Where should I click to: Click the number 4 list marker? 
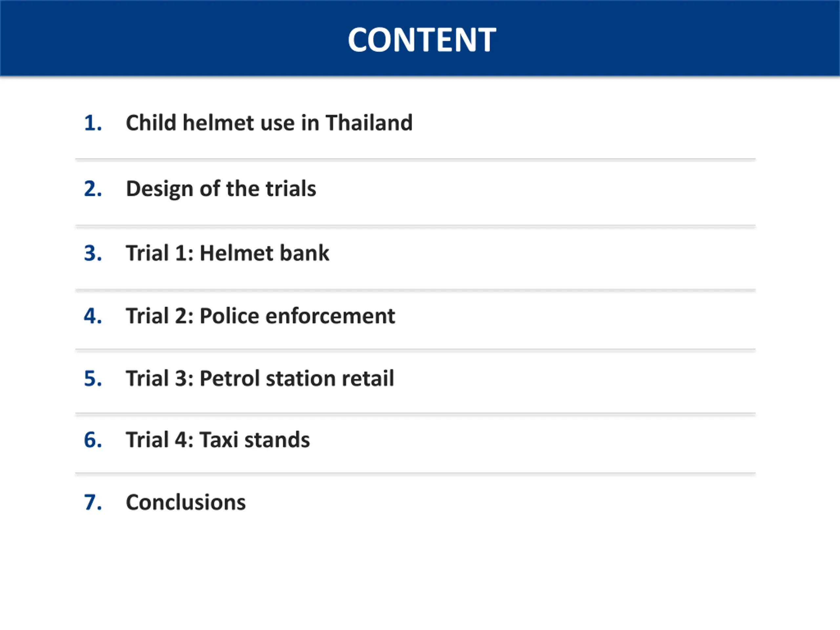[x=93, y=316]
